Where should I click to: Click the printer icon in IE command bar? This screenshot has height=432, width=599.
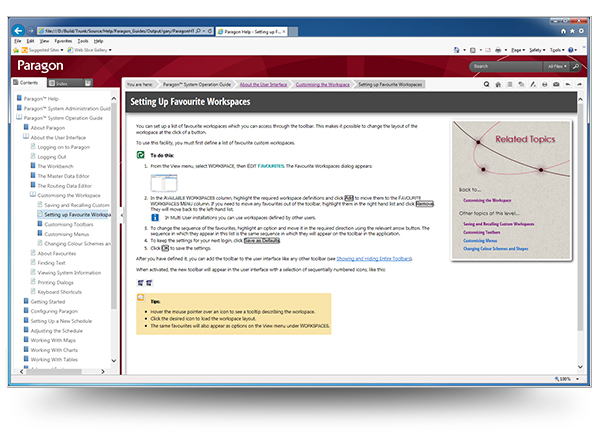pyautogui.click(x=498, y=50)
